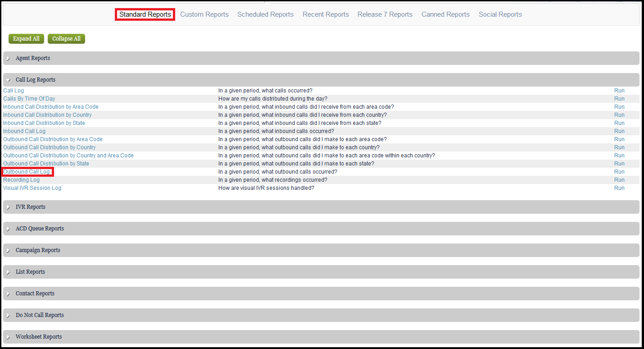Open the Custom Reports tab
The image size is (644, 349).
click(204, 14)
